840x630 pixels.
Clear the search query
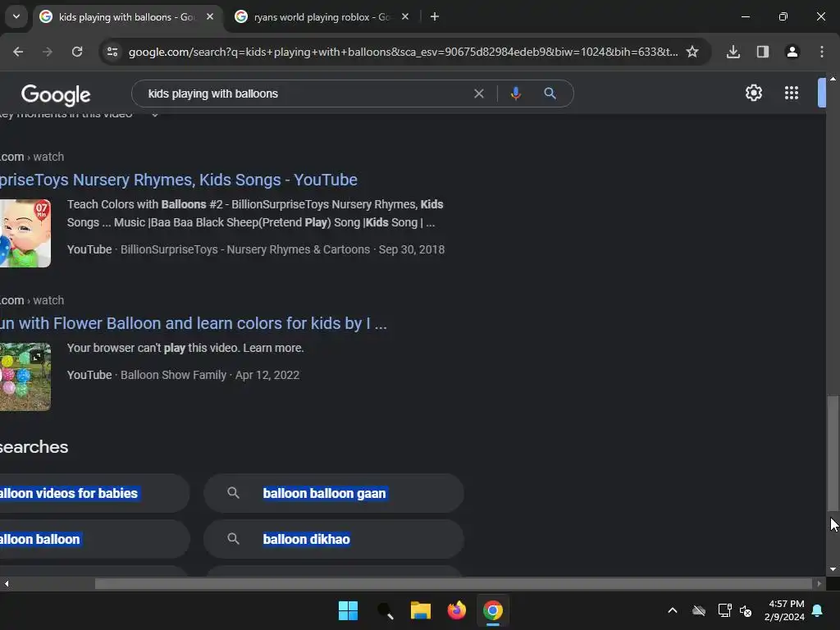click(x=478, y=94)
